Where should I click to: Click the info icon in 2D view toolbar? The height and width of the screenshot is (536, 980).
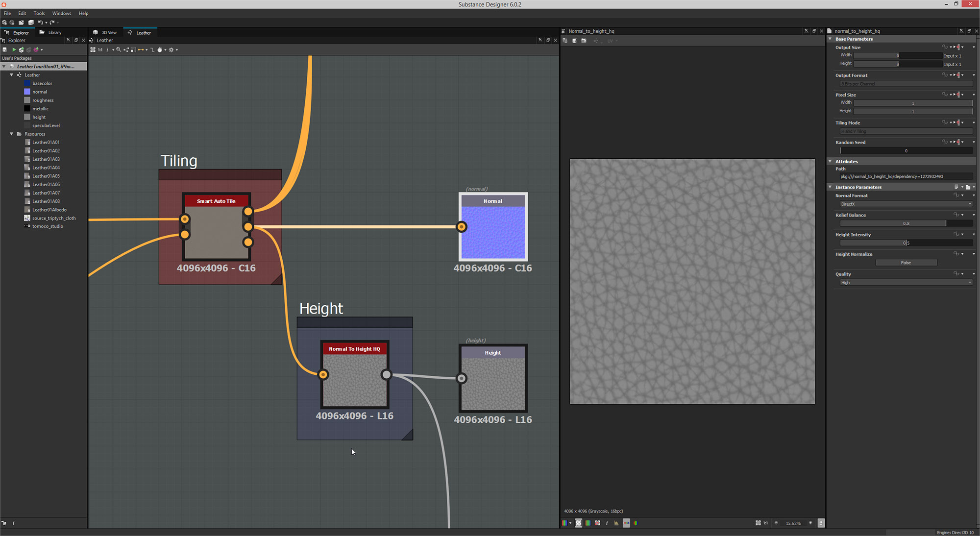point(607,523)
